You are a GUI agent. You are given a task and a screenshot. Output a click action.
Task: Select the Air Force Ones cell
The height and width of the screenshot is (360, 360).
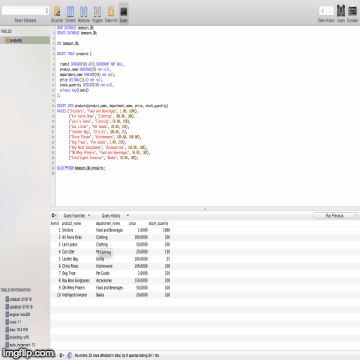click(72, 237)
